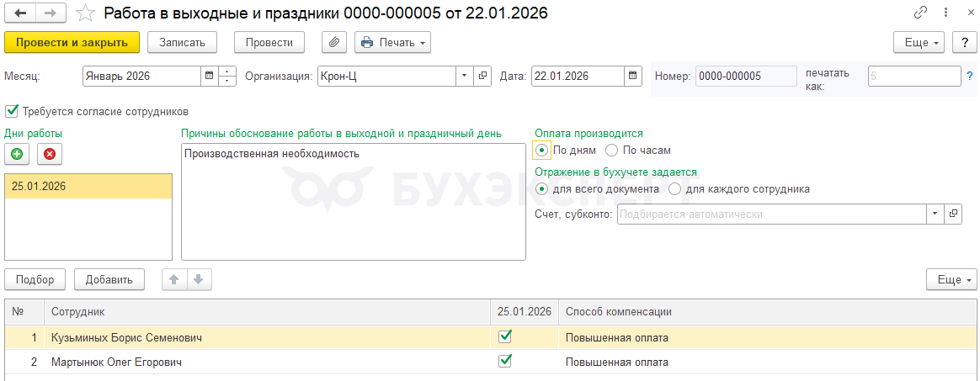Add a work day with green plus
The width and height of the screenshot is (980, 381).
[17, 154]
